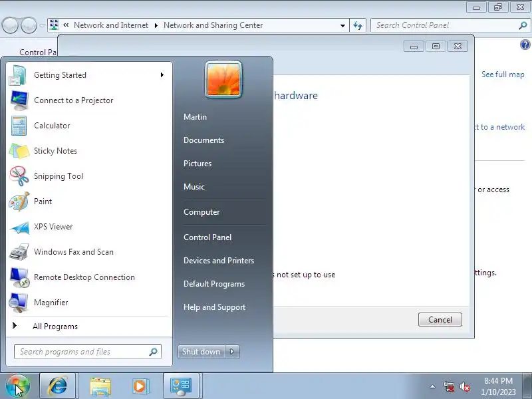Click Network and Sharing Center breadcrumb

(213, 25)
